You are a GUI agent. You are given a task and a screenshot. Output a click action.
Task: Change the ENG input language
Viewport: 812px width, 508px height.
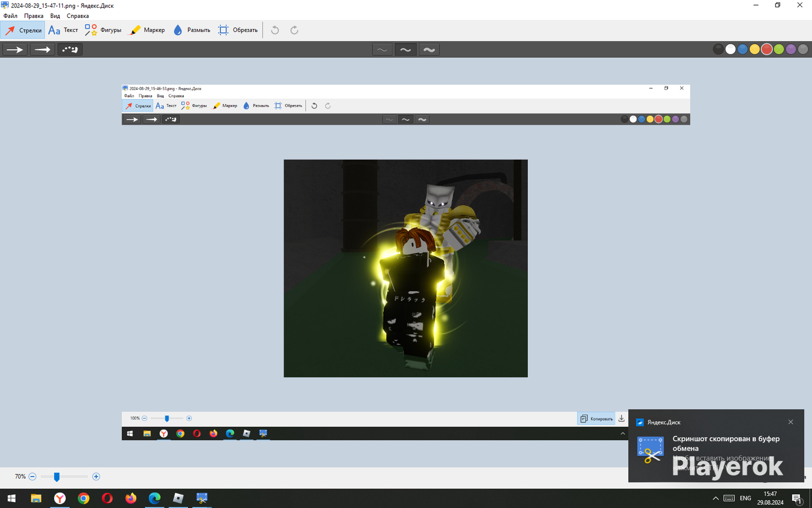tap(746, 498)
